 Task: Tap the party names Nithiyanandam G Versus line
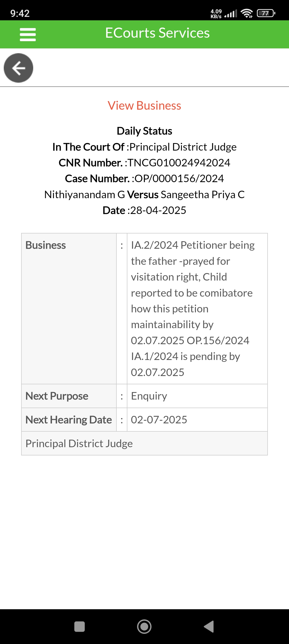(144, 194)
